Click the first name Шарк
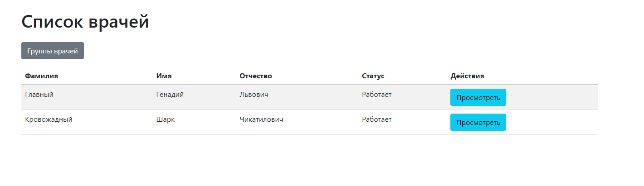 (165, 119)
